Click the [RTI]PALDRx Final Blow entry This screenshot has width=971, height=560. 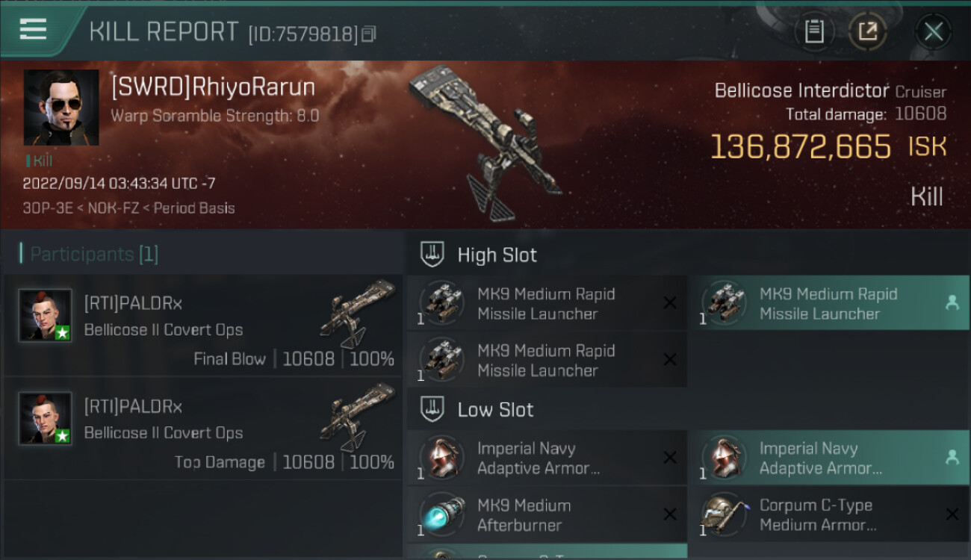[x=203, y=325]
